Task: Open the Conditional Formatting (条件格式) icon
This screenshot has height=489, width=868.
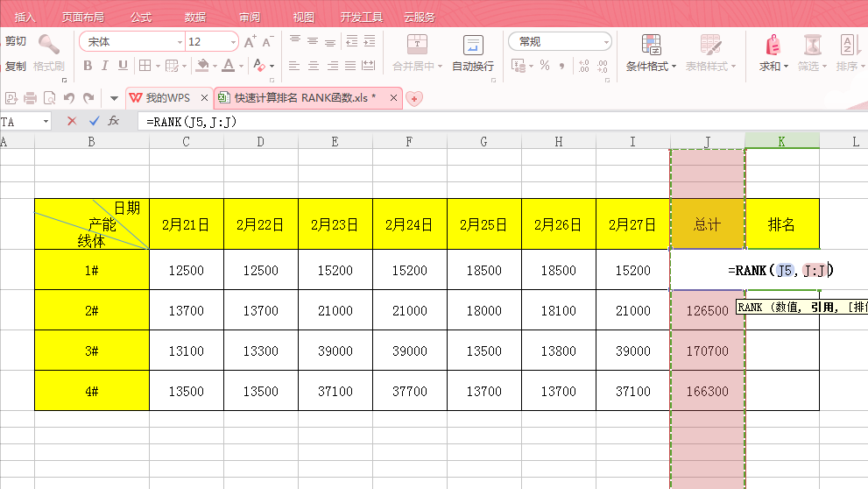Action: pyautogui.click(x=651, y=46)
